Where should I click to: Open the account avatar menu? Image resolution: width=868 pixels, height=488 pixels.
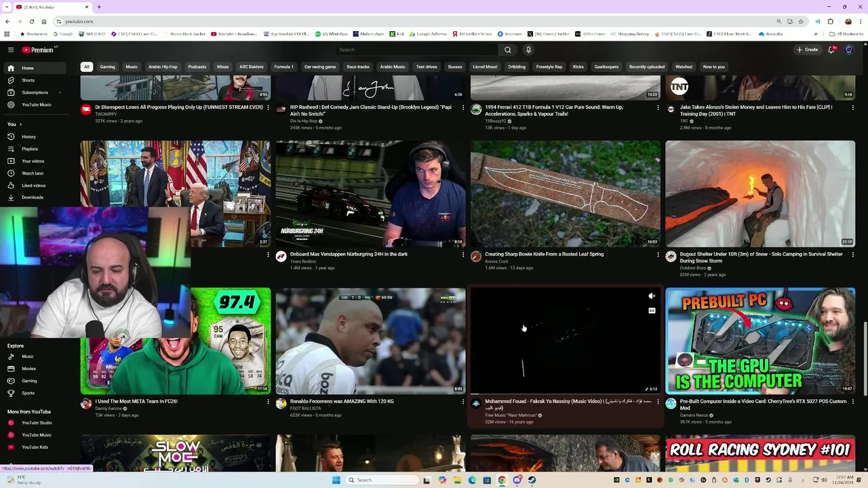(849, 49)
